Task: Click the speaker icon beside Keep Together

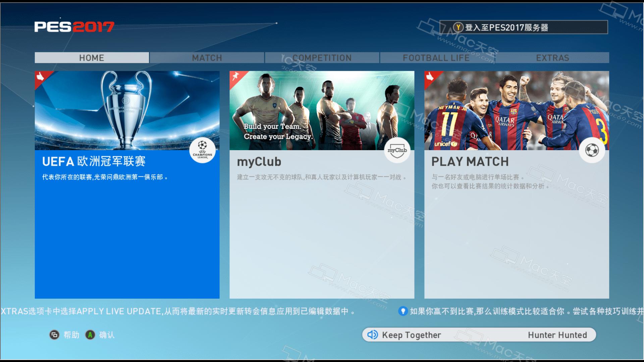Action: pos(372,335)
